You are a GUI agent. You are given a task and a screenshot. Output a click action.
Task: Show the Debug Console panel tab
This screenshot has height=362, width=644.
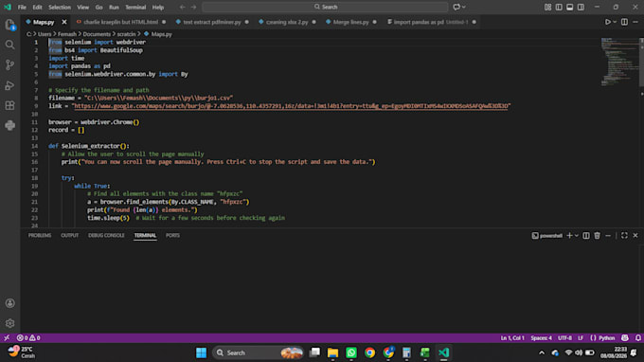[x=106, y=235]
